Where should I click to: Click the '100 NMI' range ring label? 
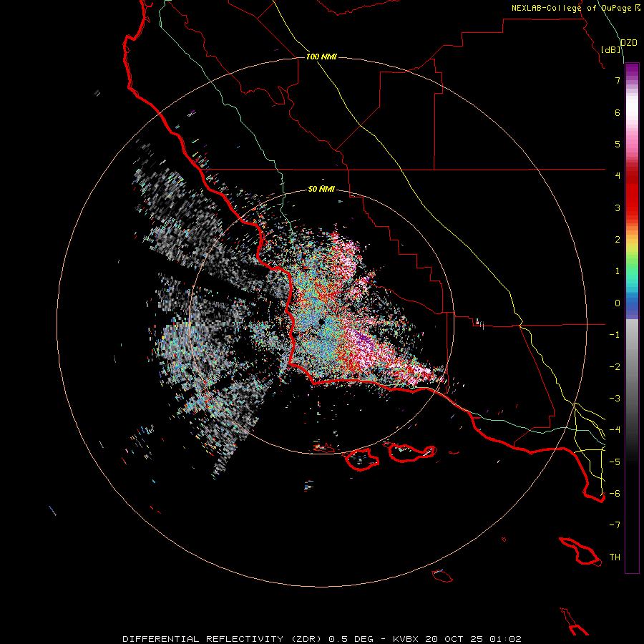[x=321, y=57]
